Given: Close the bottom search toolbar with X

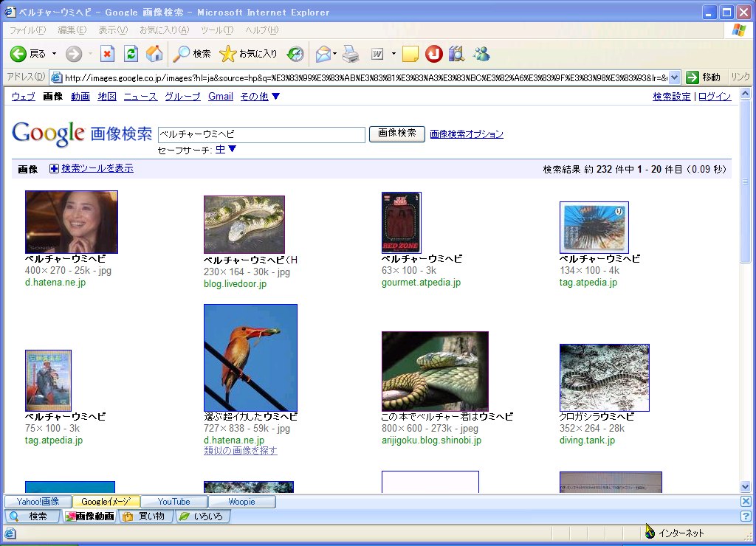Looking at the screenshot, I should point(746,502).
